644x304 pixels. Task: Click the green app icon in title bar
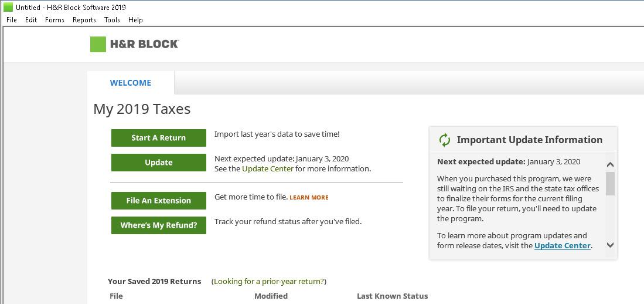click(8, 7)
